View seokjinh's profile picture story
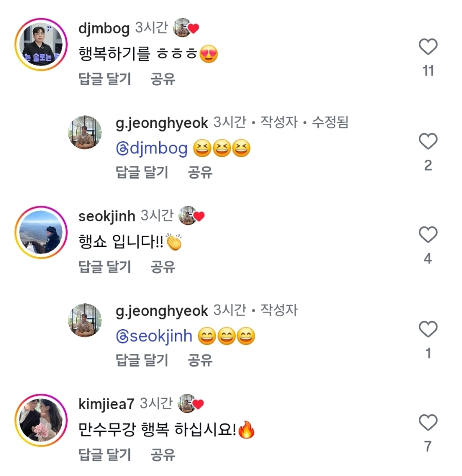Screen dimensions: 462x476 click(41, 232)
